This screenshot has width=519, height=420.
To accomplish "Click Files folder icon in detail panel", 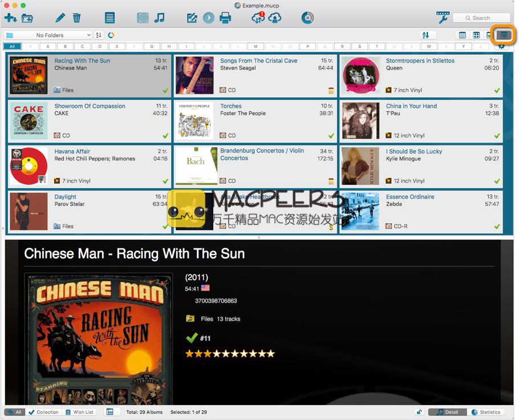I will point(190,318).
